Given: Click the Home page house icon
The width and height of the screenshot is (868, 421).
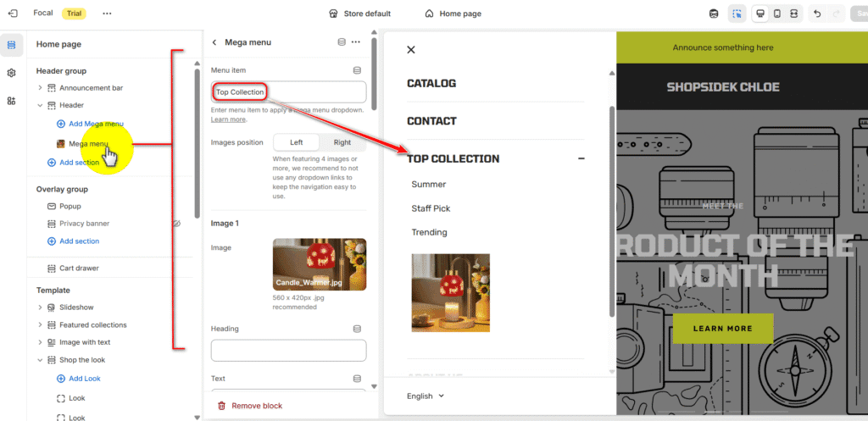Looking at the screenshot, I should [x=429, y=14].
